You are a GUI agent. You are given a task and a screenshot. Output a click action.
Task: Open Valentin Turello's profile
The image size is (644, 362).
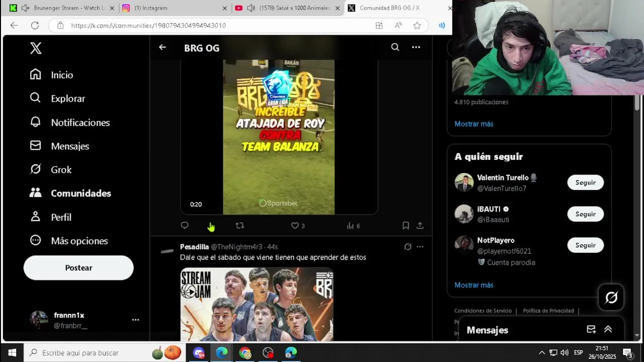(503, 177)
